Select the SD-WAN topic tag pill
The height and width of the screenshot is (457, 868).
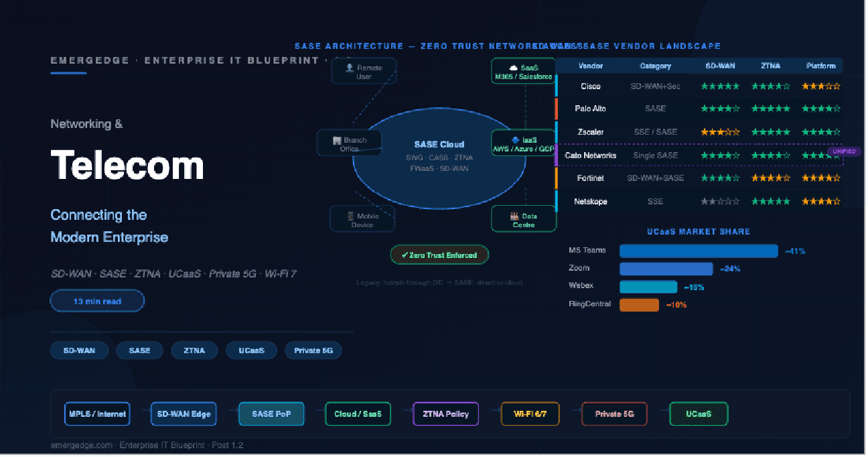[x=79, y=350]
